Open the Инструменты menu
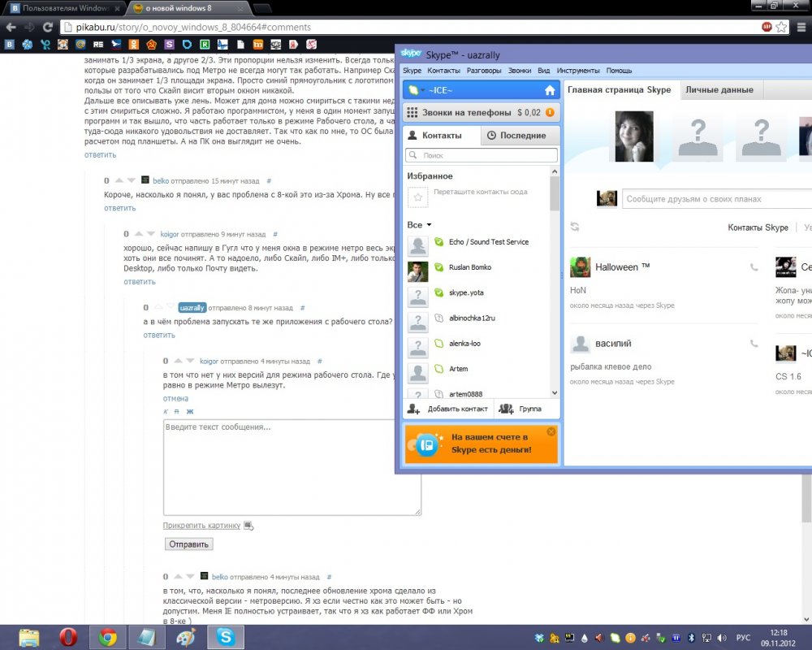The width and height of the screenshot is (812, 650). [578, 71]
